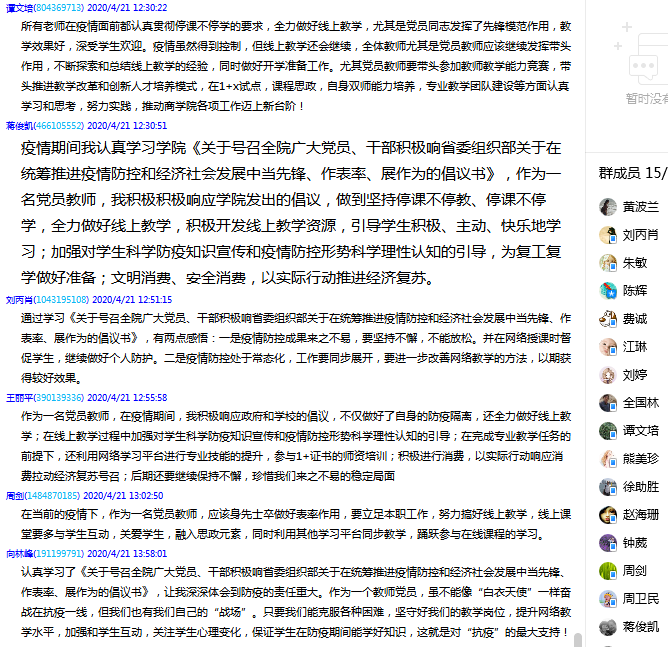Choose 徐助胜 from group members
Image resolution: width=668 pixels, height=647 pixels.
(641, 487)
